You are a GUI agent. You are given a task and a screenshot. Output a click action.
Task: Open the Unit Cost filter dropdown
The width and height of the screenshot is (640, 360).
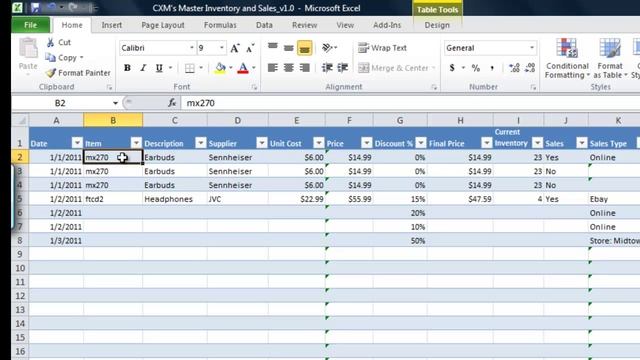(x=319, y=143)
